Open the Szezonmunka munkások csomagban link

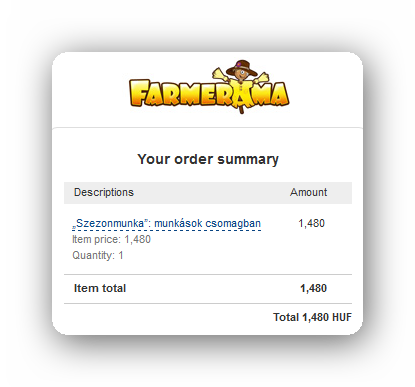click(x=166, y=223)
